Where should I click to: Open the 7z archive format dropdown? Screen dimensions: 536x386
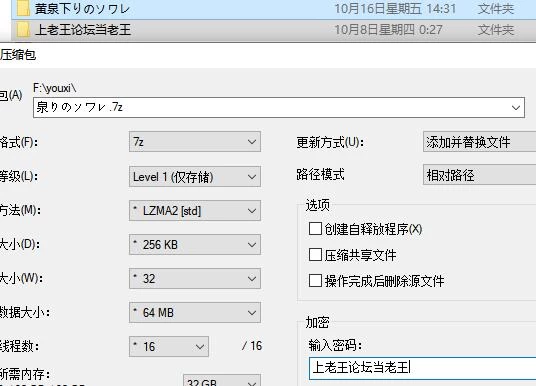click(195, 142)
